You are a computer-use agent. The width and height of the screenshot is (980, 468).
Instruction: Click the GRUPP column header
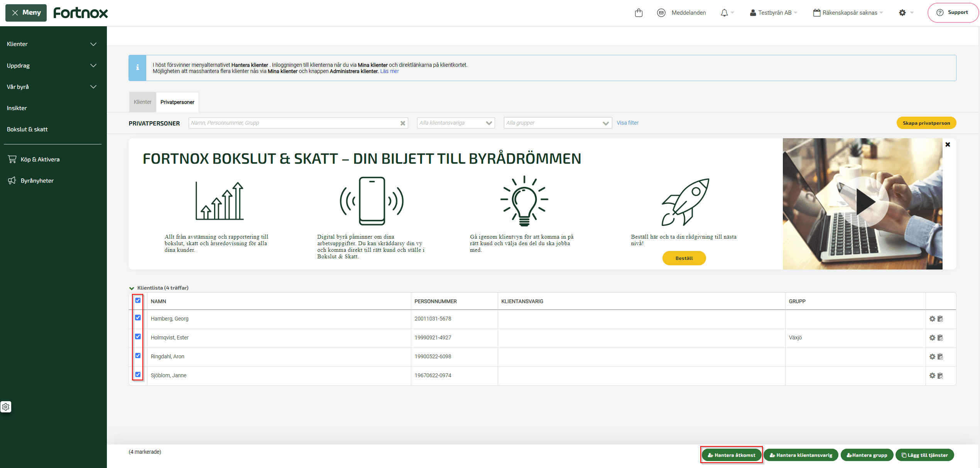[x=797, y=302]
